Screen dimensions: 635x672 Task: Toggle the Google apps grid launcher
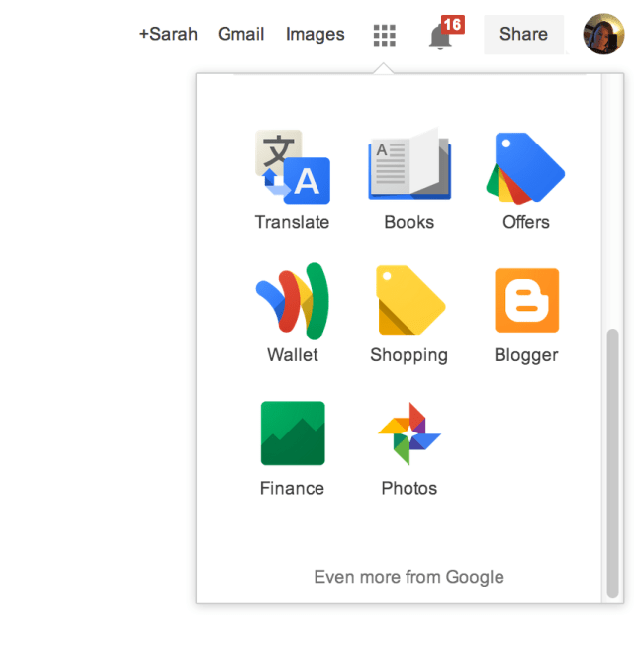(384, 36)
